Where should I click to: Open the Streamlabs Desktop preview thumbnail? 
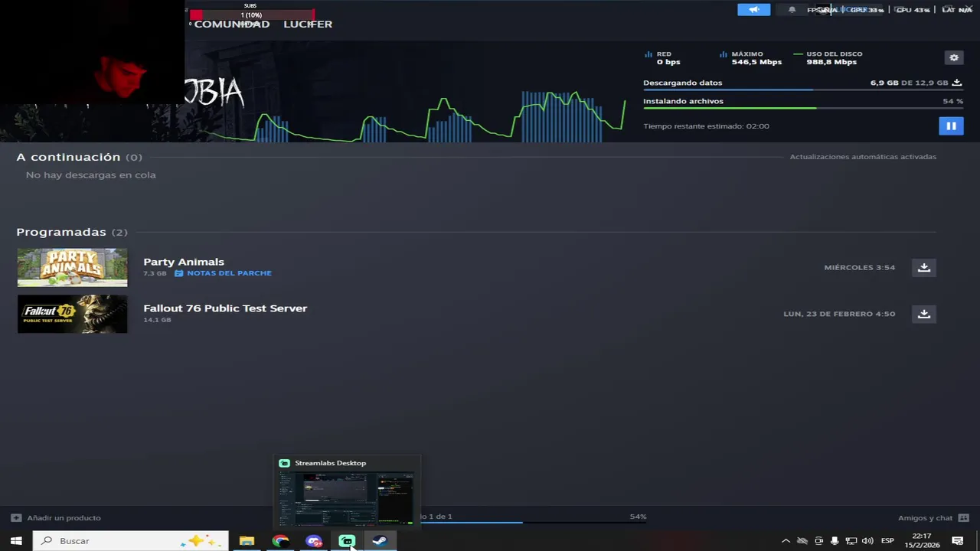coord(346,499)
